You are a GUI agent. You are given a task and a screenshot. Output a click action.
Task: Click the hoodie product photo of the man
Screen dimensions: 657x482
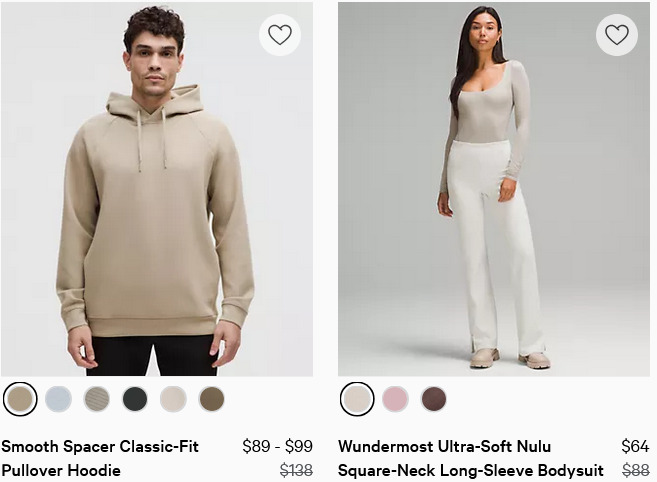tap(157, 189)
